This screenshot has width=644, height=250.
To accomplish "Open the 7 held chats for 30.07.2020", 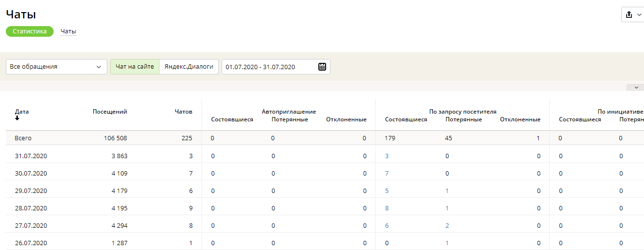I will click(x=387, y=173).
